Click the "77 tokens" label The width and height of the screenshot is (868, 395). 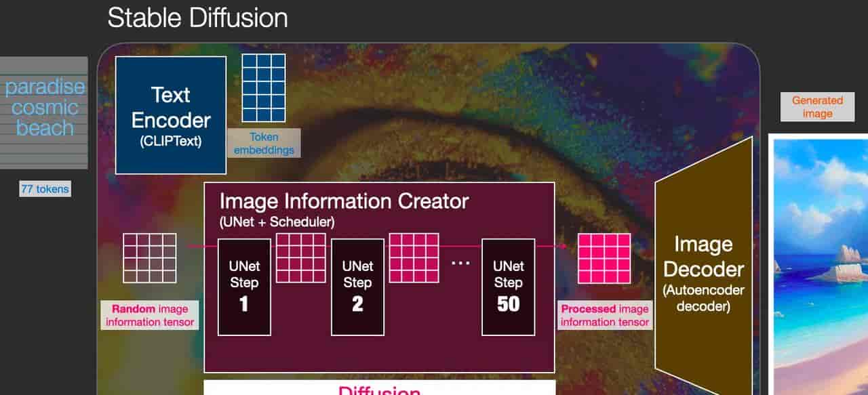pyautogui.click(x=45, y=189)
